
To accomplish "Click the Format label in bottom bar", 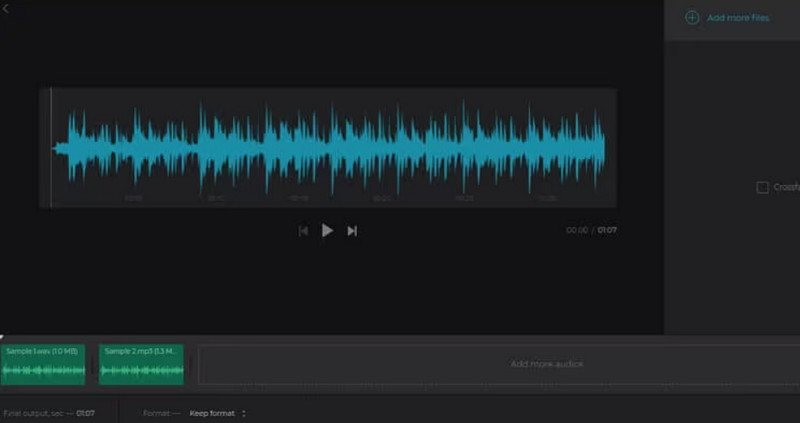I will 156,413.
